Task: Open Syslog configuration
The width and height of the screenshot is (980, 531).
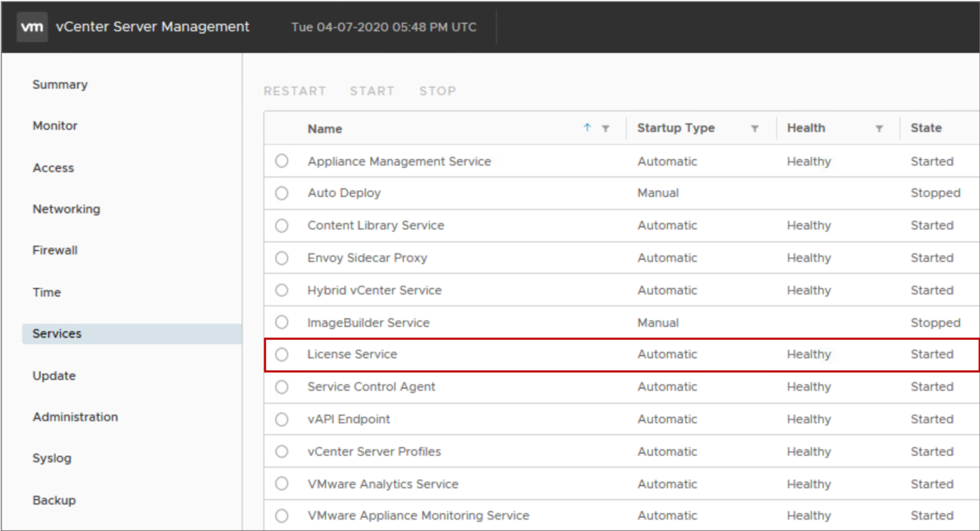Action: (x=52, y=458)
